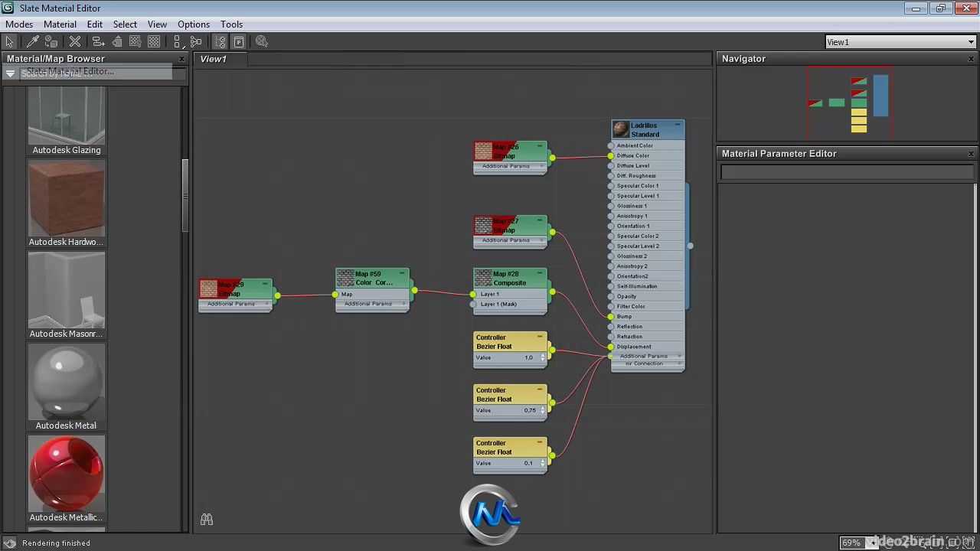The image size is (980, 551).
Task: Open the Tools menu
Action: pos(231,24)
